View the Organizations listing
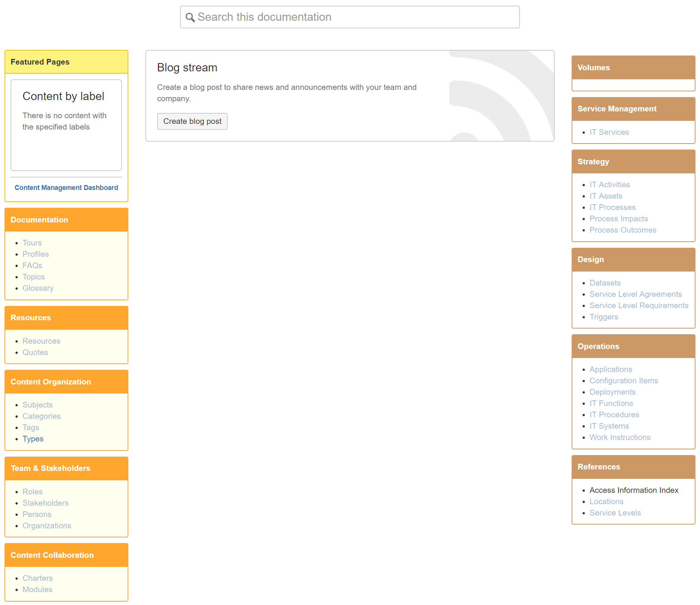Screen dimensions: 700x605 (x=47, y=525)
